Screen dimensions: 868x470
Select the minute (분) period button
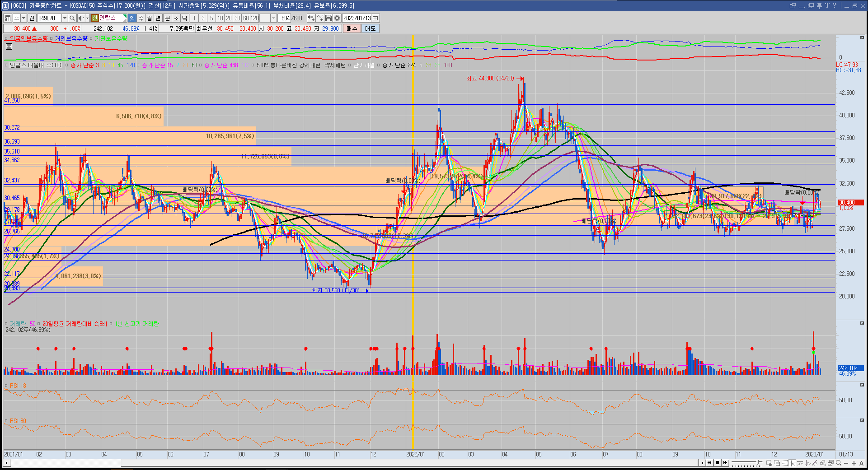pyautogui.click(x=168, y=18)
